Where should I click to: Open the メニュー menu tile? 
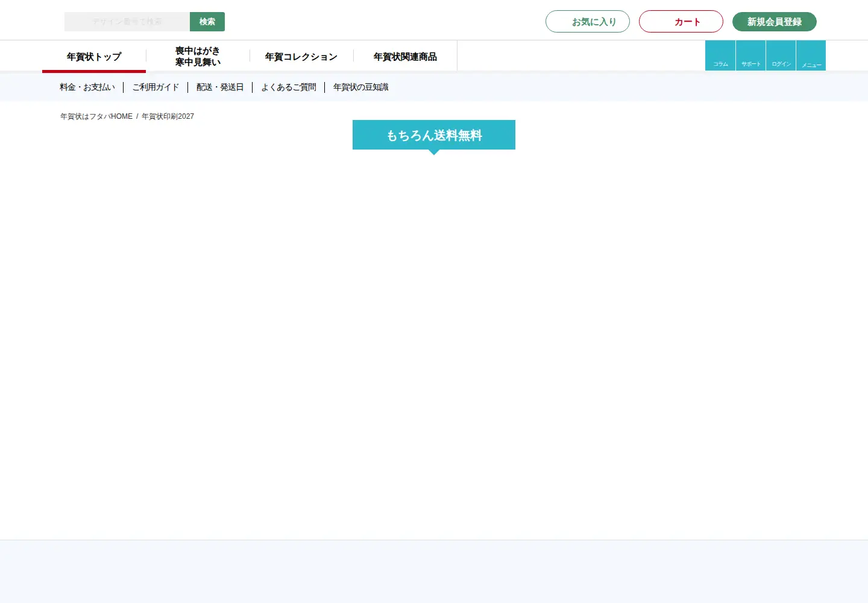(x=811, y=55)
